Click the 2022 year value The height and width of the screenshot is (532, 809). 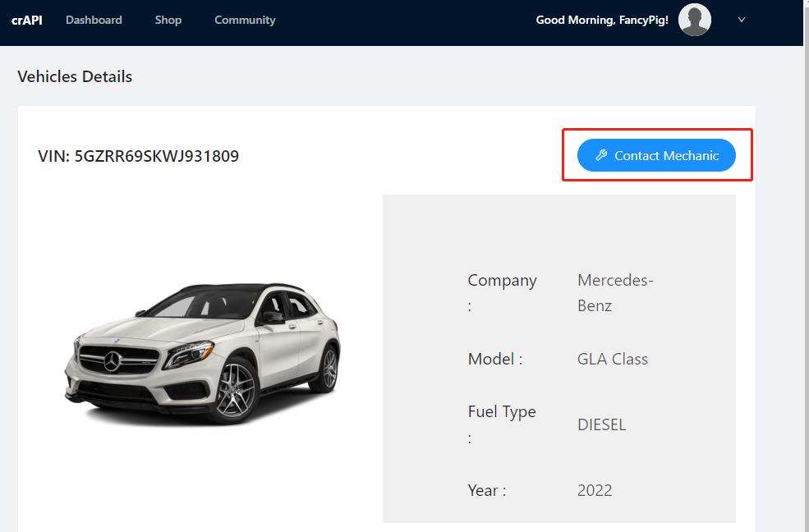tap(595, 490)
